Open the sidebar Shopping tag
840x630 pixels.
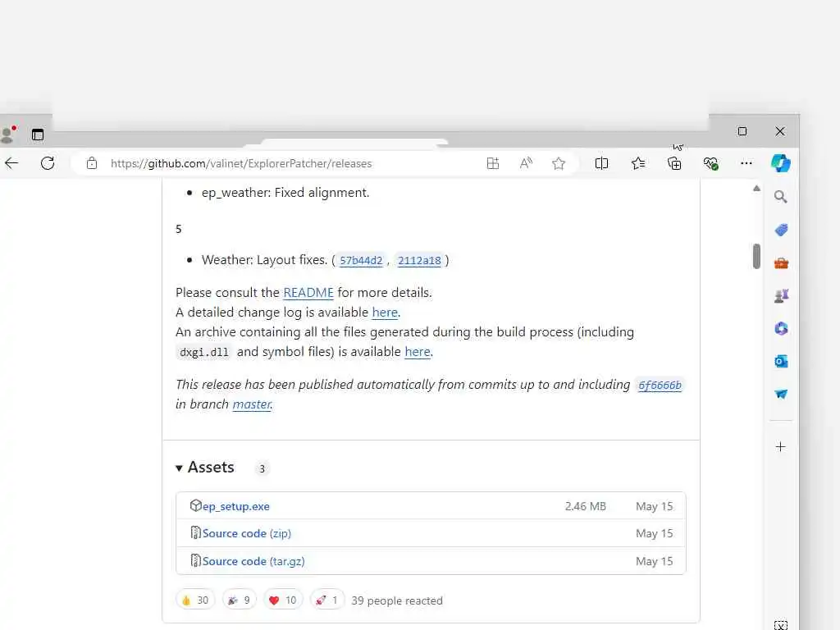(781, 231)
